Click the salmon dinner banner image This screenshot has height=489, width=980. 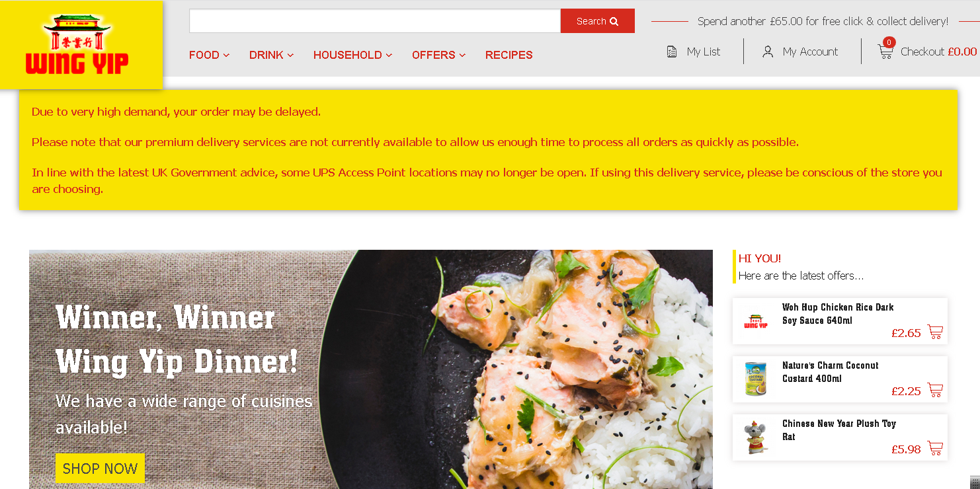coord(371,369)
